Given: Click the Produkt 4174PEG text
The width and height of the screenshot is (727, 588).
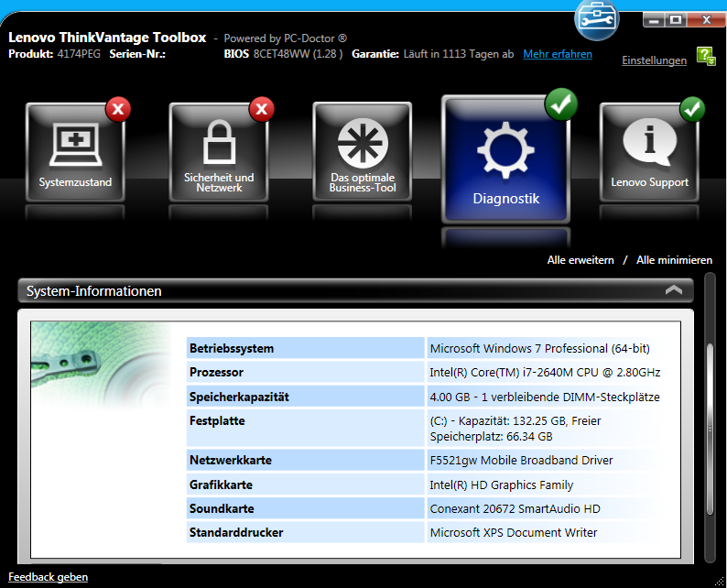Looking at the screenshot, I should [x=54, y=54].
